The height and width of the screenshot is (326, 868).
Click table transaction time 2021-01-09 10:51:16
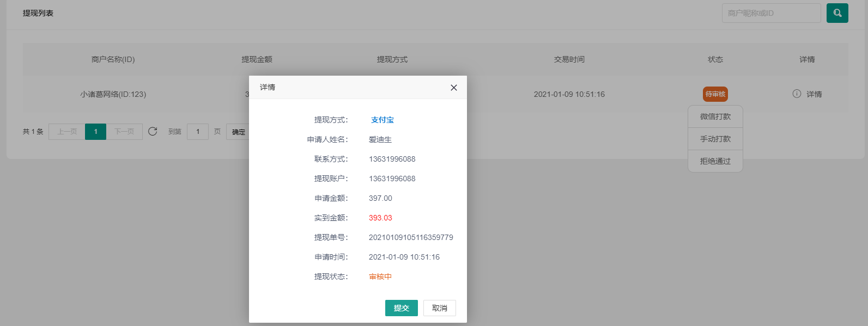(569, 94)
